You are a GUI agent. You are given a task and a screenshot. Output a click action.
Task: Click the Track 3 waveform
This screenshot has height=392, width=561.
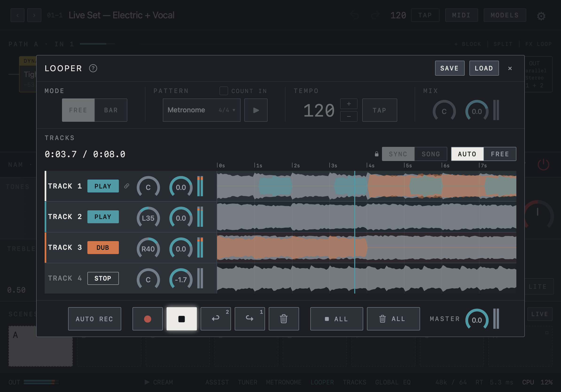pyautogui.click(x=366, y=247)
